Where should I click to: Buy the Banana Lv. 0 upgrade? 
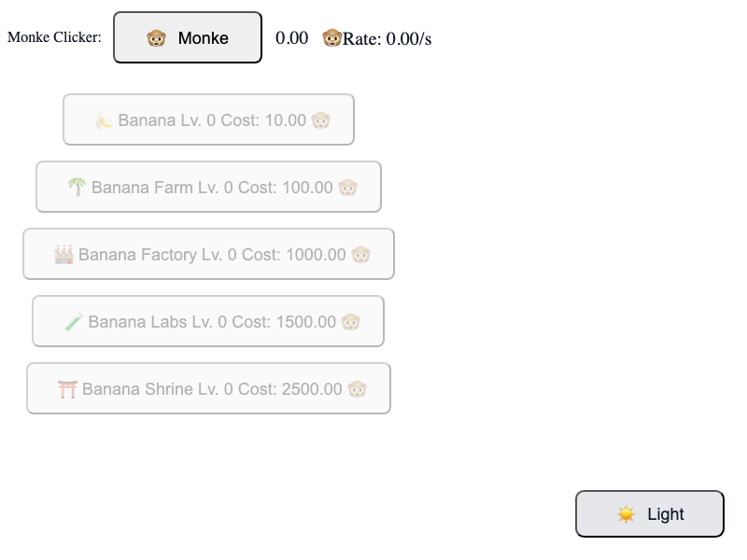pyautogui.click(x=208, y=119)
